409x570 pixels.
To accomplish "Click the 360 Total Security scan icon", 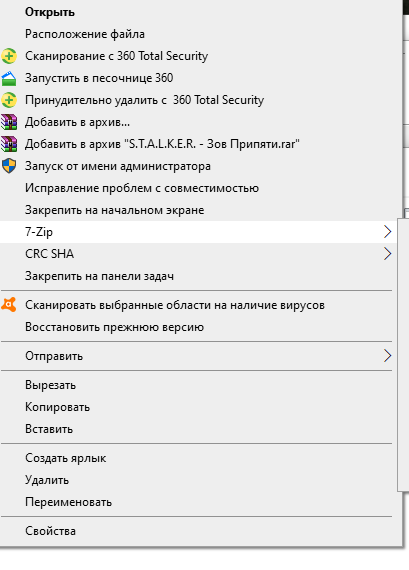I will (x=9, y=56).
